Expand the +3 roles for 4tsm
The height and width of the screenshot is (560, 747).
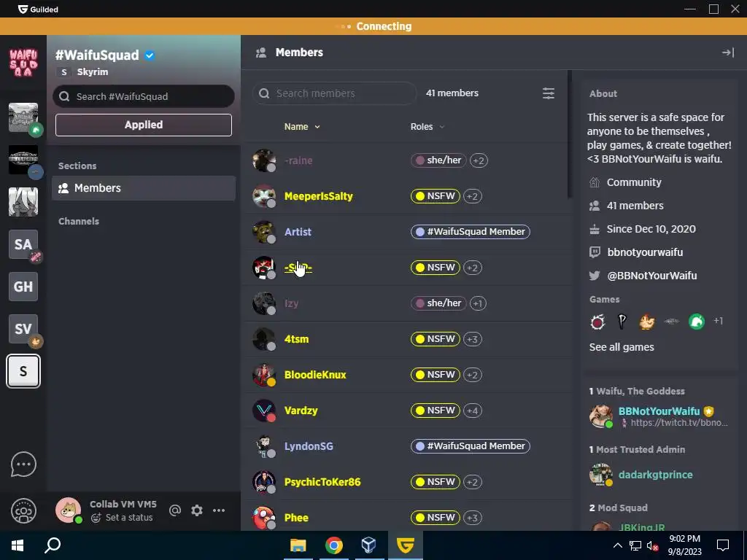click(473, 339)
